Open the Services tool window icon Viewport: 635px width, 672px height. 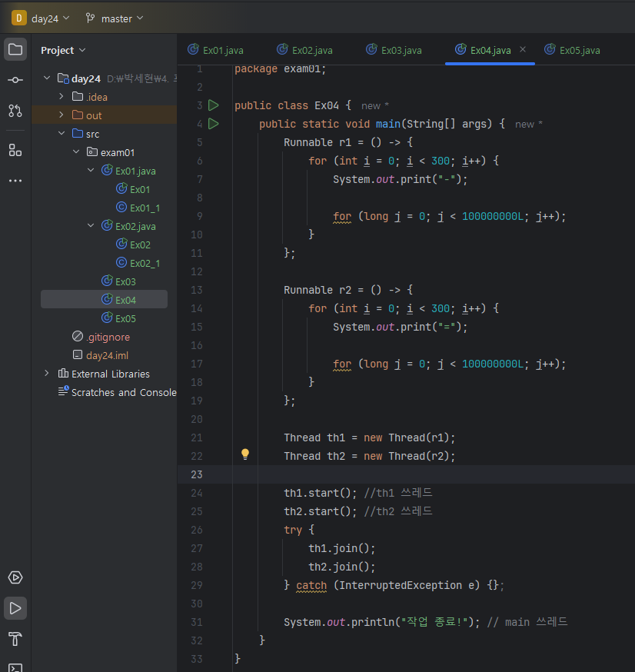[15, 577]
